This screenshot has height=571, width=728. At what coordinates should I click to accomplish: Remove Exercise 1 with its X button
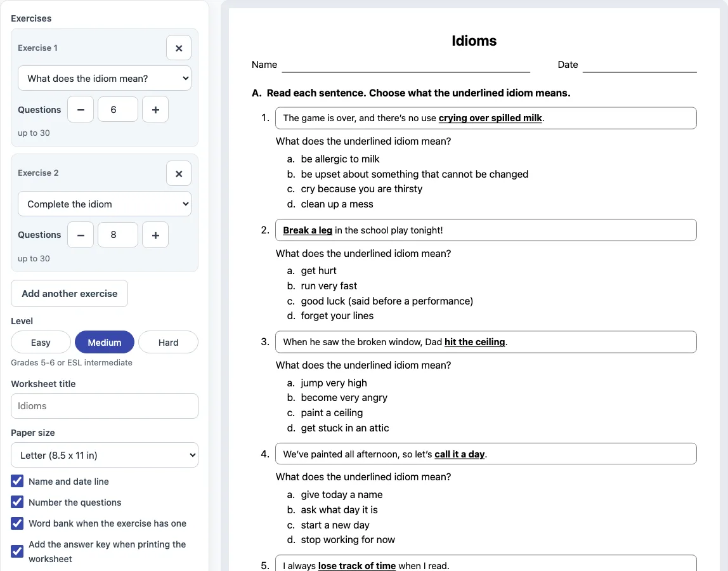tap(179, 48)
